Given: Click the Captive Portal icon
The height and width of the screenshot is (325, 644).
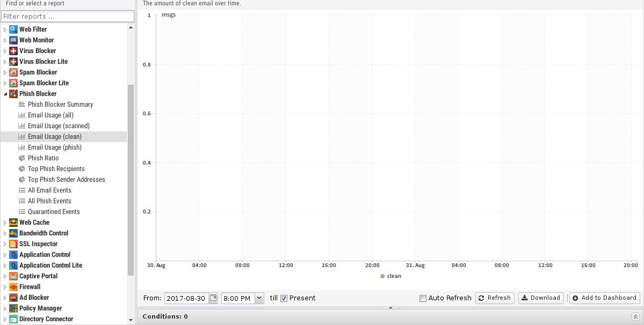Looking at the screenshot, I should [13, 276].
